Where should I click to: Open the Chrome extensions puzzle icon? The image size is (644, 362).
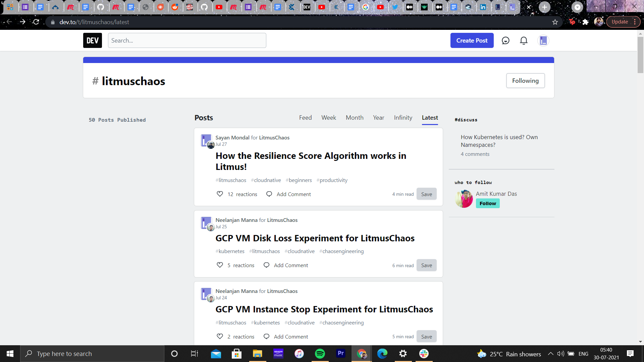tap(585, 22)
